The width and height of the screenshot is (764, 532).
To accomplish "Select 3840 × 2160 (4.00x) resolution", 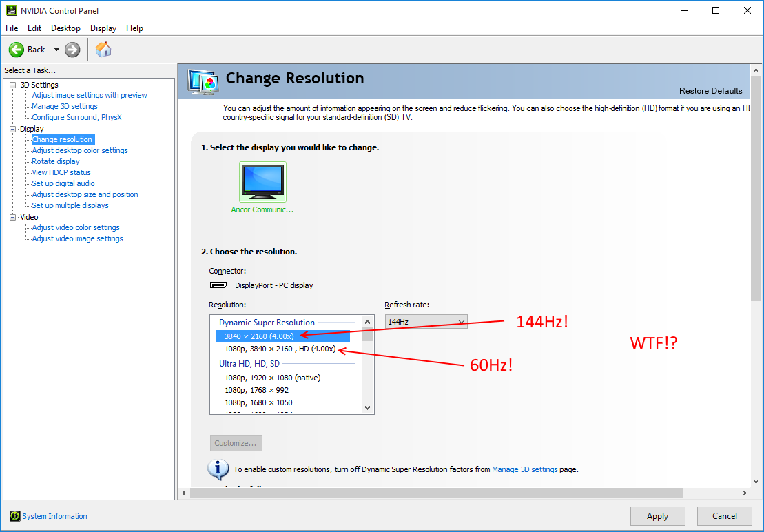I will pyautogui.click(x=283, y=336).
